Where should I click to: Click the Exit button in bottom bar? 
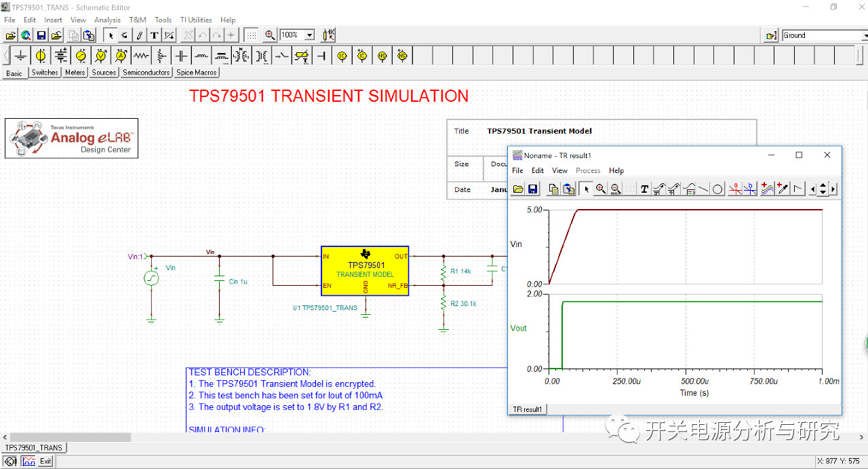[45, 462]
